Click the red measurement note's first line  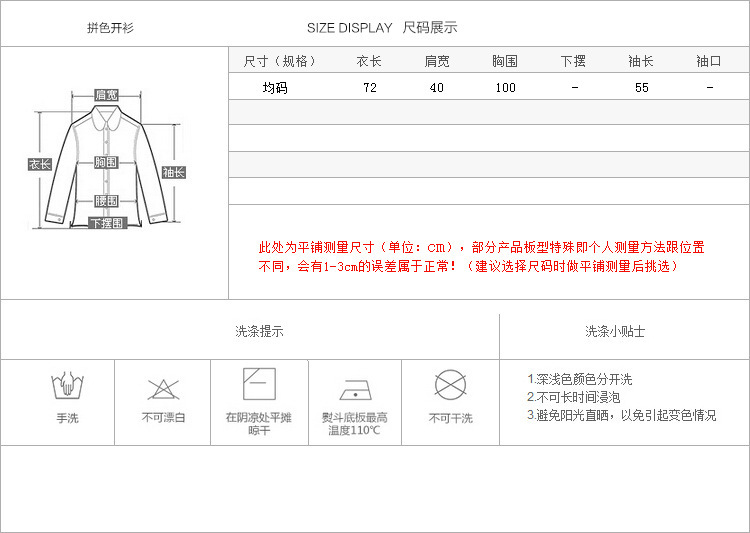click(481, 247)
